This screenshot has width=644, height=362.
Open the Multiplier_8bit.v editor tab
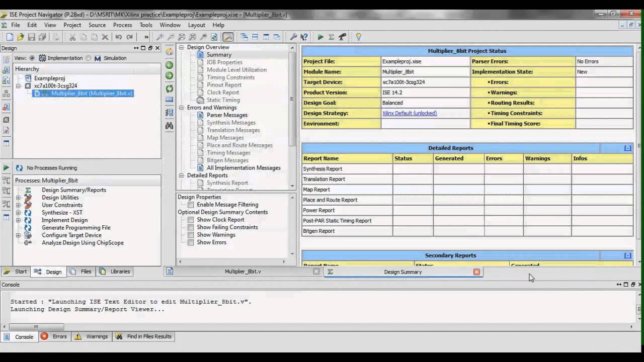click(243, 271)
